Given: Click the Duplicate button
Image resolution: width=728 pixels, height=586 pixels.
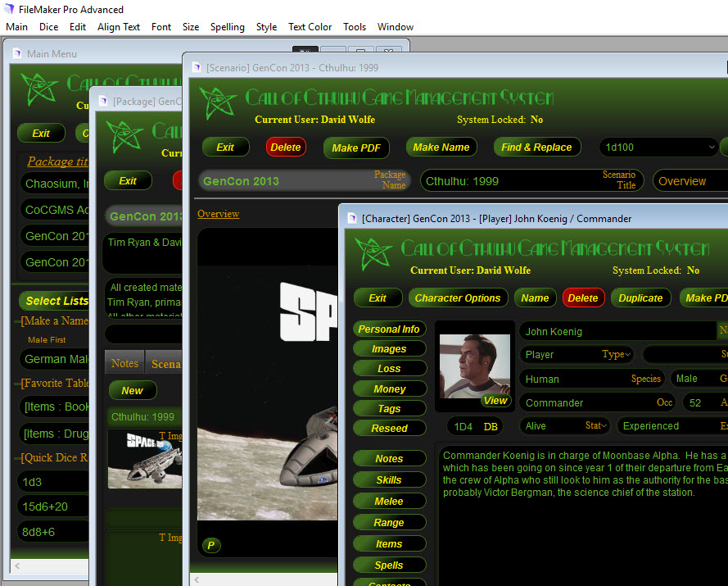Looking at the screenshot, I should (640, 298).
